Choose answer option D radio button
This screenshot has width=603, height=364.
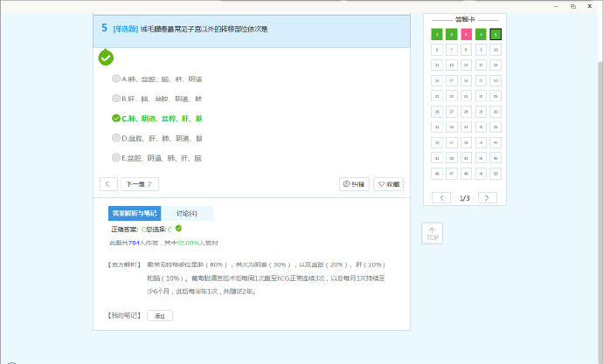coord(116,138)
